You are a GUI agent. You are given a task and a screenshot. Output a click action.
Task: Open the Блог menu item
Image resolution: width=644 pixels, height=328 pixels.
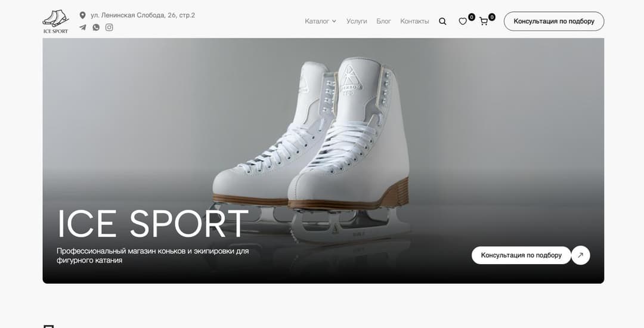click(383, 21)
